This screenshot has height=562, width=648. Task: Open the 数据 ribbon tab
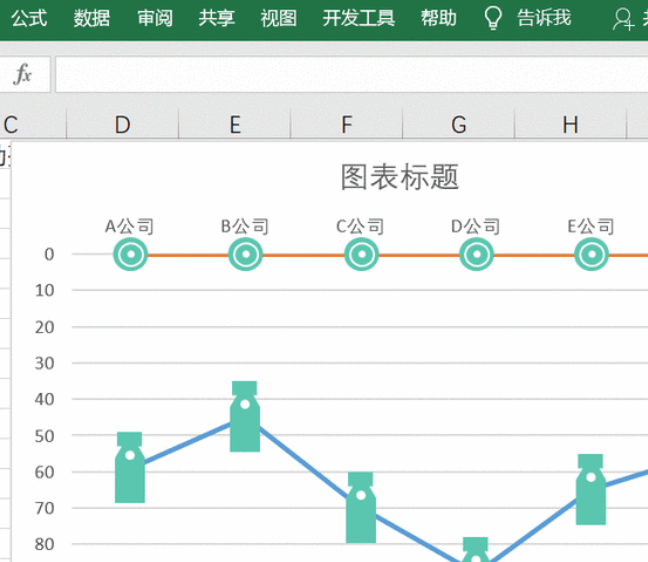(x=92, y=19)
